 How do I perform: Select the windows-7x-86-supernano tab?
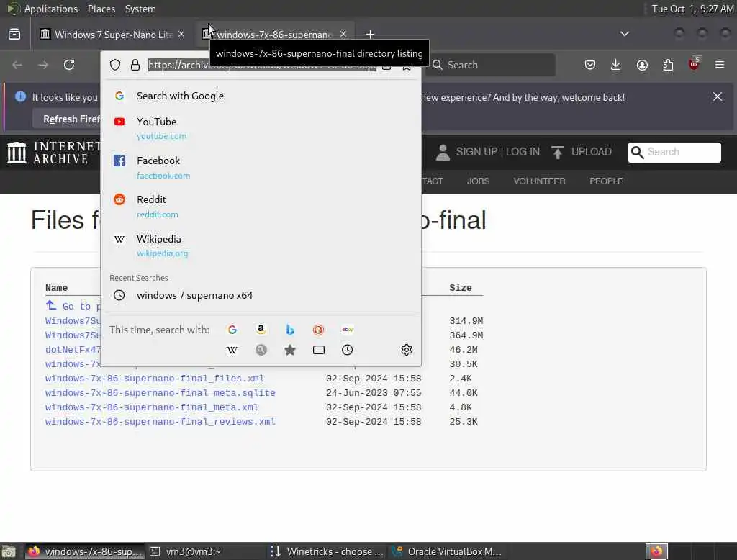click(x=274, y=35)
